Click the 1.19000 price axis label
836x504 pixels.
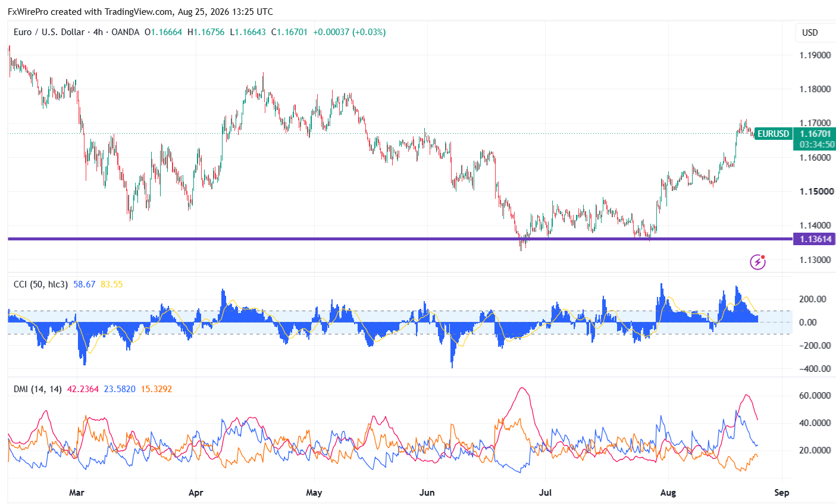pyautogui.click(x=815, y=55)
